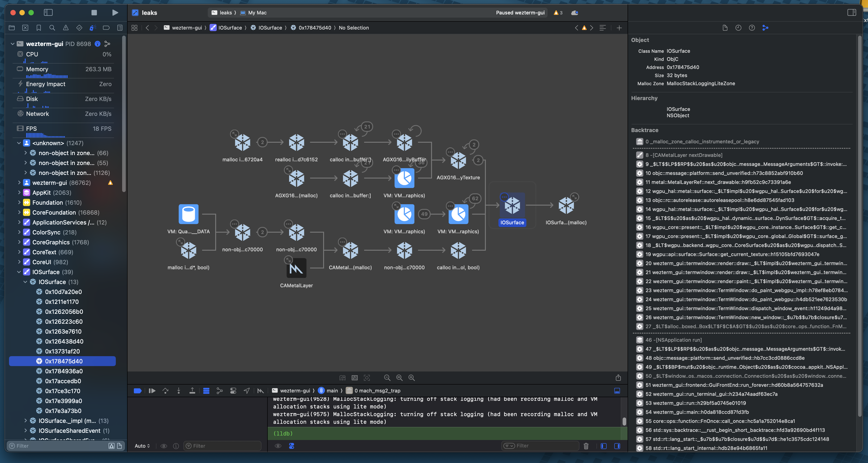This screenshot has width=868, height=463.
Task: Click the Debug View Hierarchy icon
Action: [206, 391]
